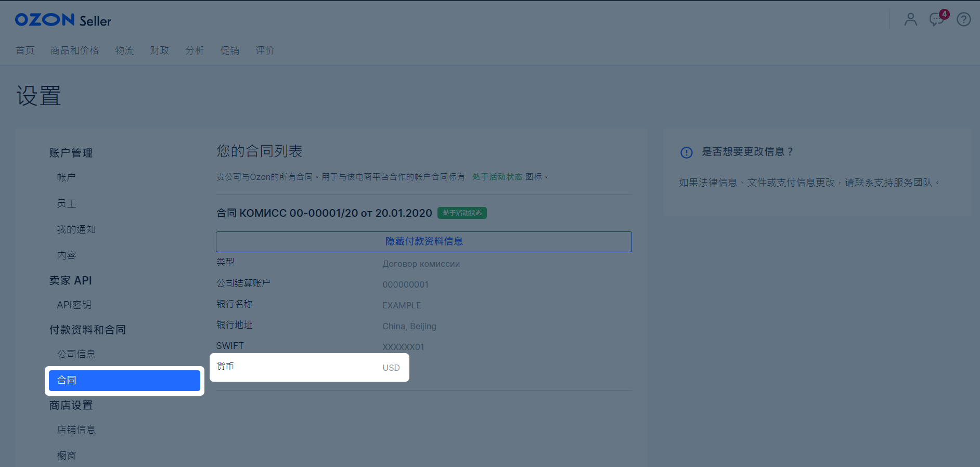Screen dimensions: 980x467
Task: Open the help question mark icon
Action: click(964, 20)
